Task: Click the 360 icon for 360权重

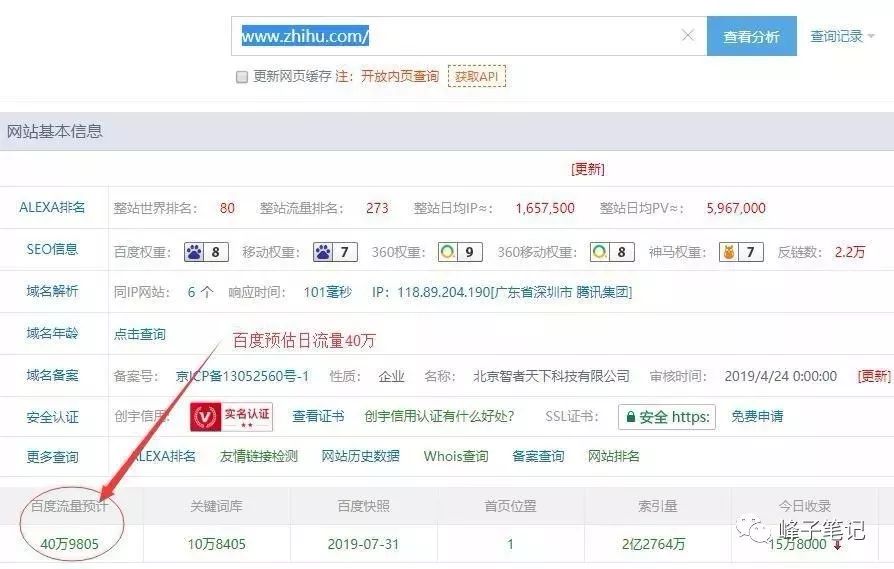Action: (448, 252)
